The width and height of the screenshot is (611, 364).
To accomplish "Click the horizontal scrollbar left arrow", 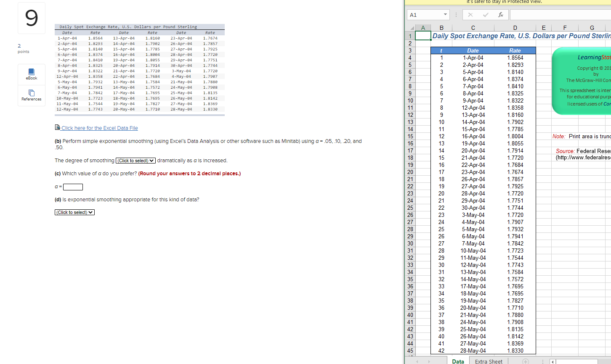I will tap(553, 361).
